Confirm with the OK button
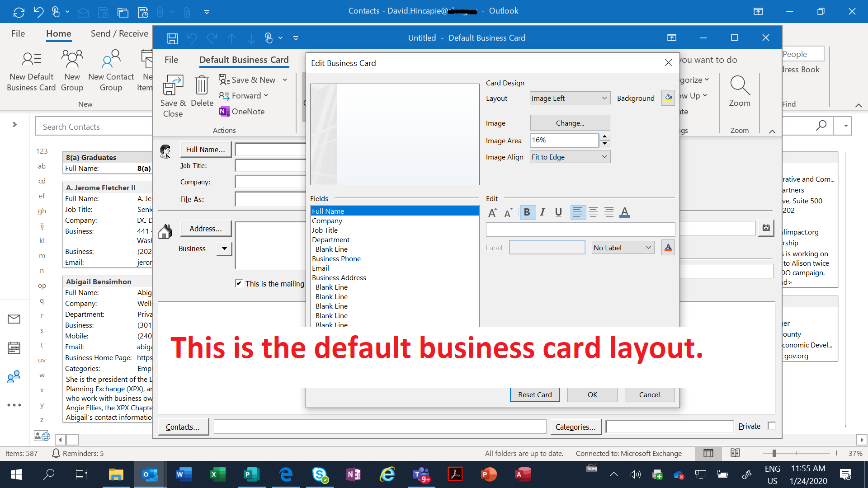 pos(592,394)
